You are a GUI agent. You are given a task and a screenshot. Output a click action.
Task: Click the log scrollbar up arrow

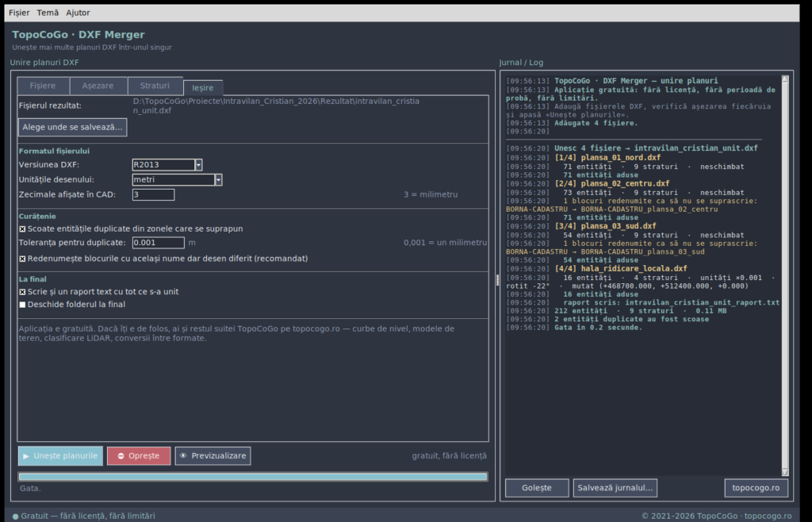(785, 79)
